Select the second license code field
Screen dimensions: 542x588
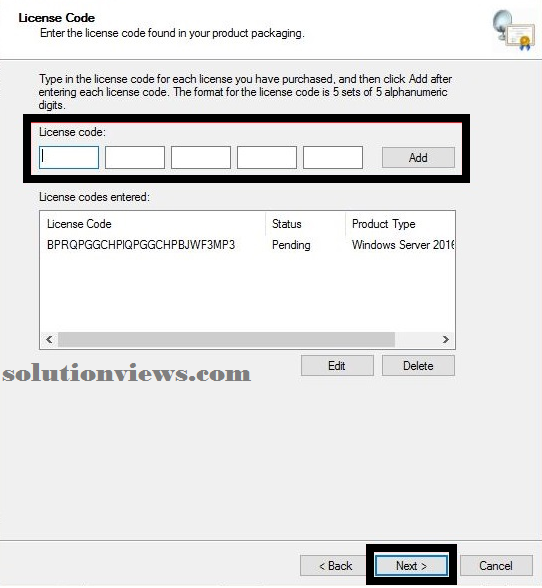pos(135,158)
